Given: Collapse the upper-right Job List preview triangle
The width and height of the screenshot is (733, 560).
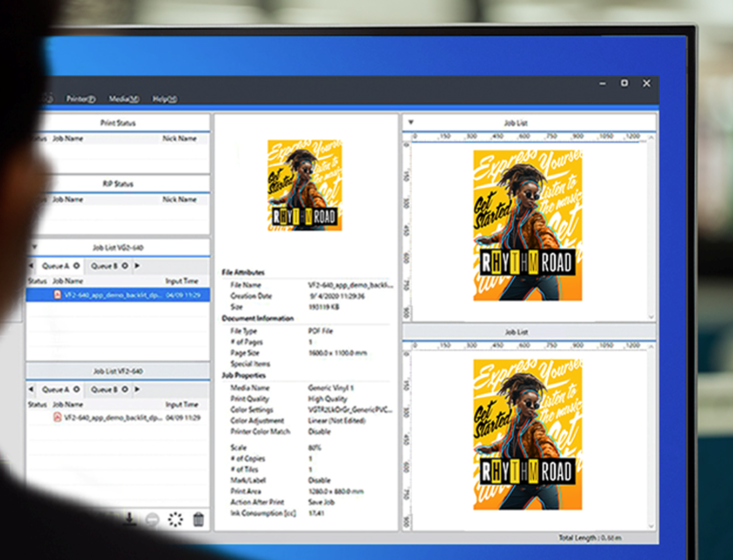Looking at the screenshot, I should [x=411, y=122].
